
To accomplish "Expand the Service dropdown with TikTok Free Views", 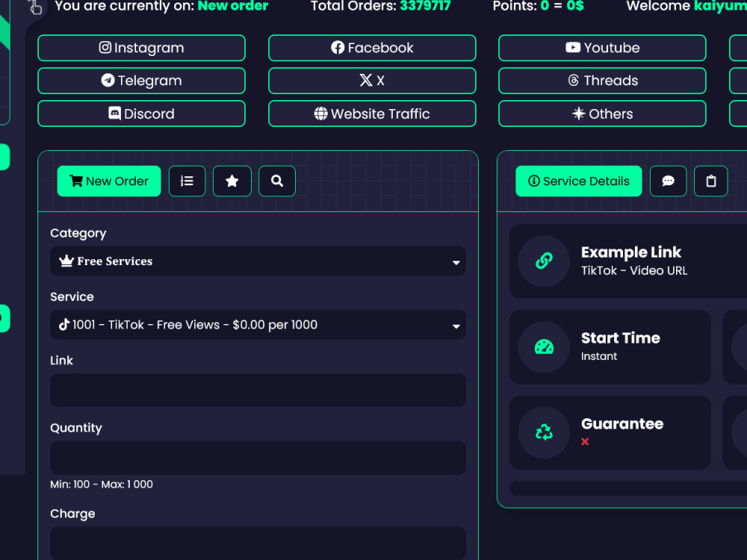I will click(x=258, y=325).
